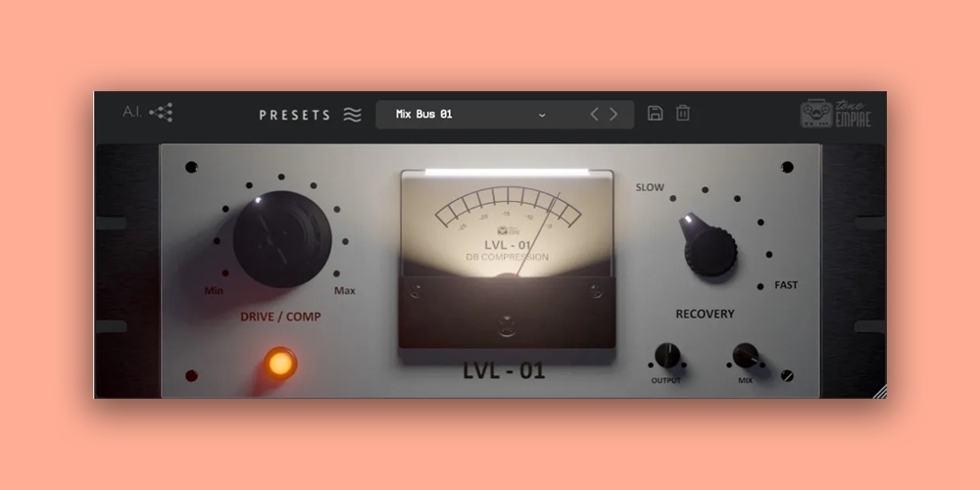Screen dimensions: 980x490
Task: Click the DB COMPRESSION text in meter
Action: pos(507,257)
